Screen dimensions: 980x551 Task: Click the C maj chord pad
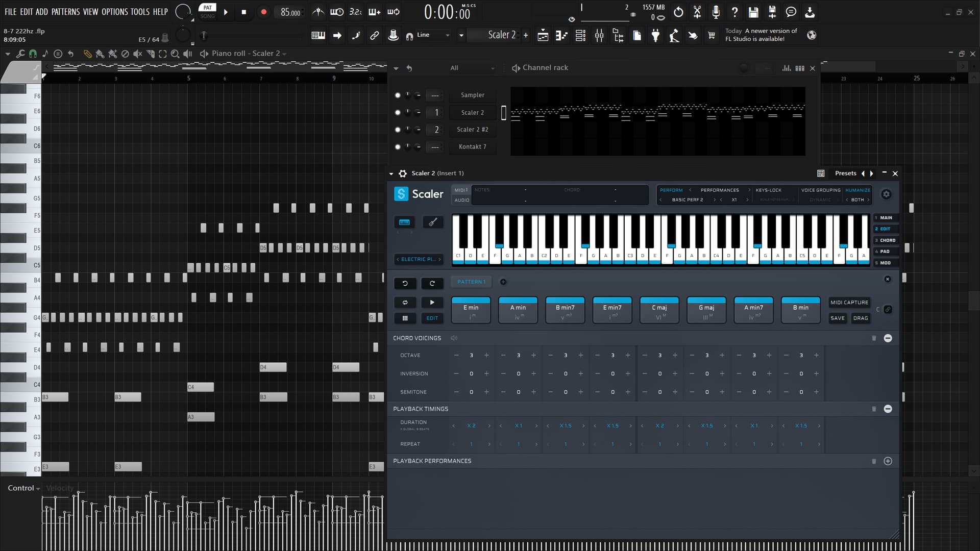click(659, 310)
